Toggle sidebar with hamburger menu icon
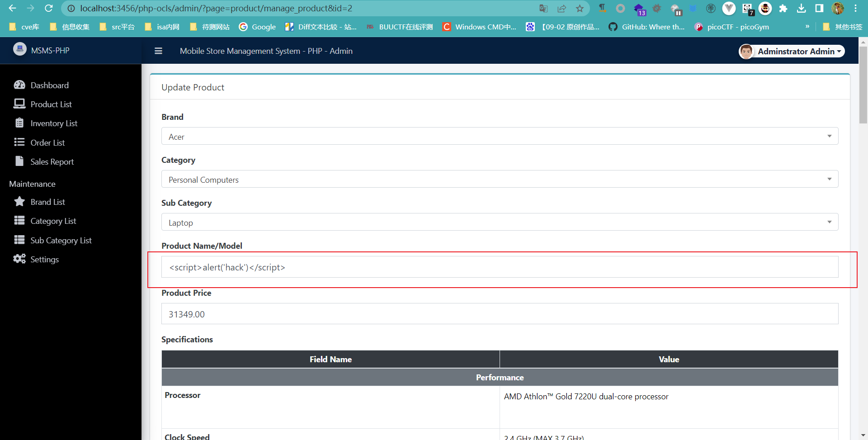868x440 pixels. click(158, 51)
